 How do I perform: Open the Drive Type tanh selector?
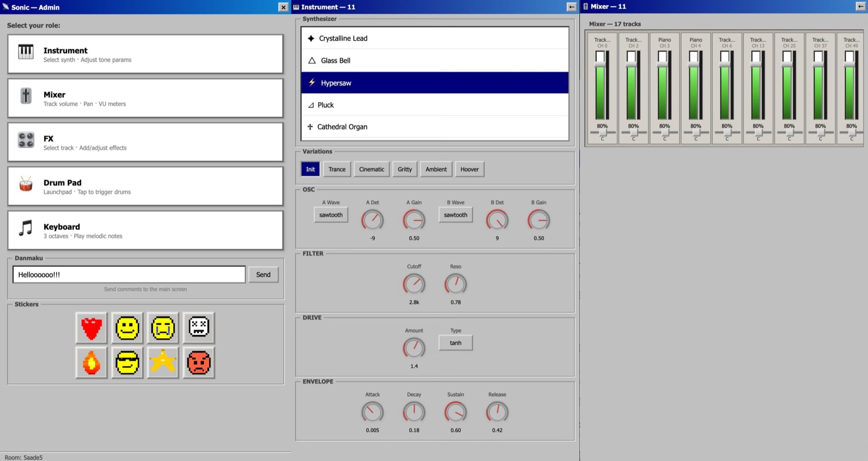(455, 343)
